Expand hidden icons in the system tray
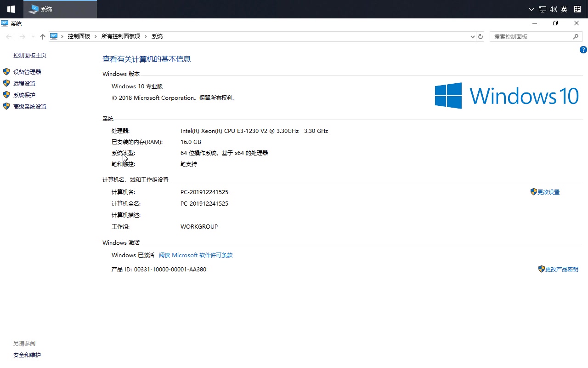588x368 pixels. [x=531, y=9]
